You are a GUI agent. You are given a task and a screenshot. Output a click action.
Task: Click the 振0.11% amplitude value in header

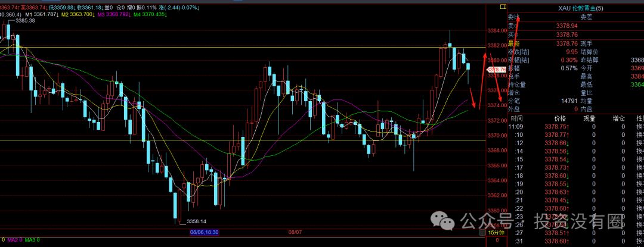[x=145, y=8]
